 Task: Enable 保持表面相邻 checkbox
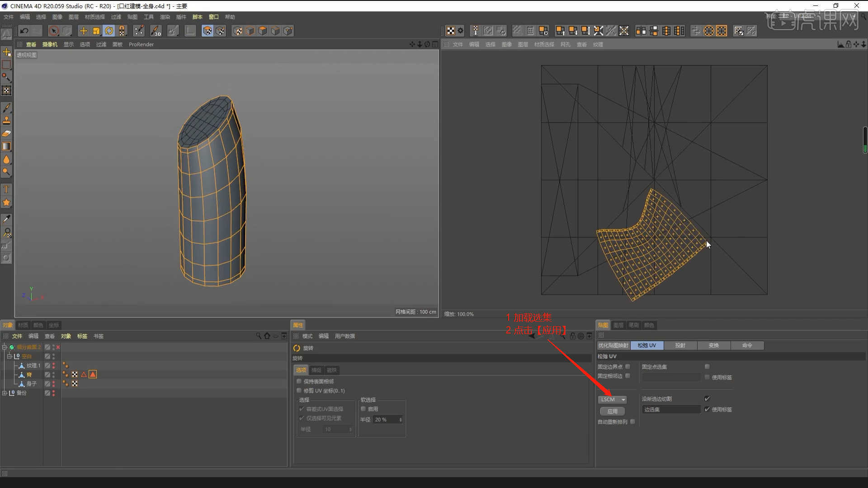299,381
